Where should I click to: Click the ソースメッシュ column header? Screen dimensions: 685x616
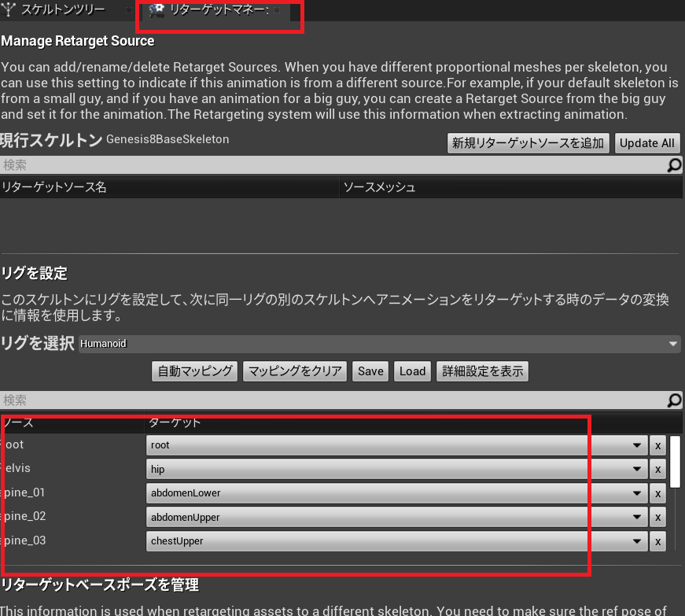511,187
